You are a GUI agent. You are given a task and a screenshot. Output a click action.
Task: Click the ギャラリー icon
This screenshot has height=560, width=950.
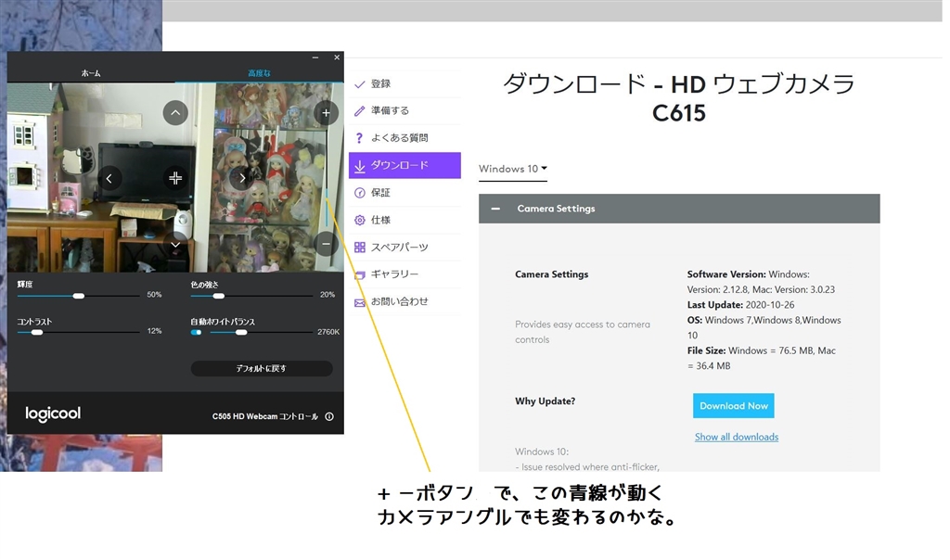point(360,274)
